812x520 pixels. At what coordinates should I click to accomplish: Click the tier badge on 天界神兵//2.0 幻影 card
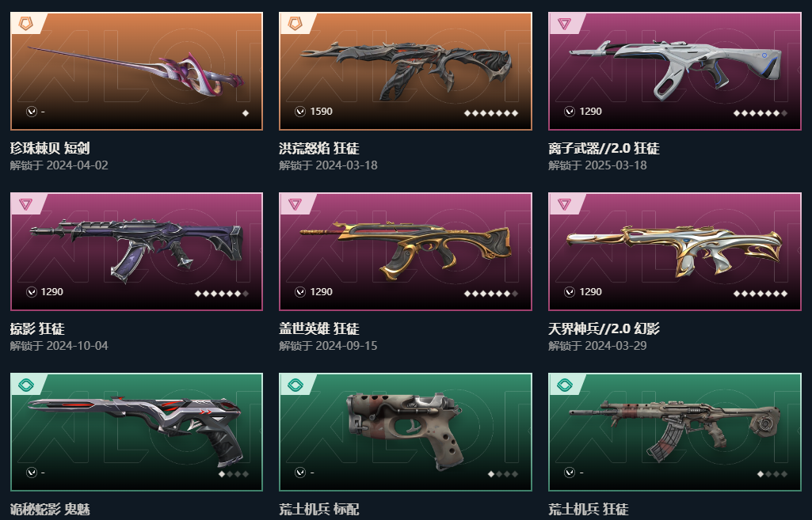click(564, 204)
